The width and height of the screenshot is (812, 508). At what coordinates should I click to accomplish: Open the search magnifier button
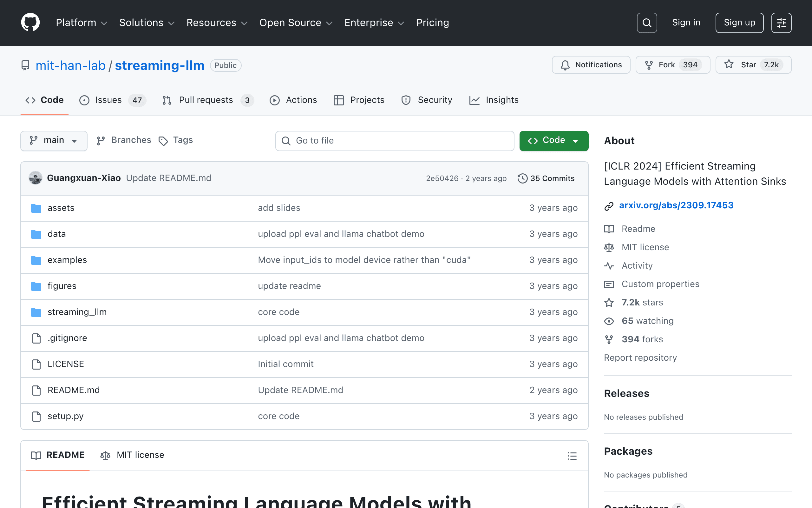pos(646,23)
